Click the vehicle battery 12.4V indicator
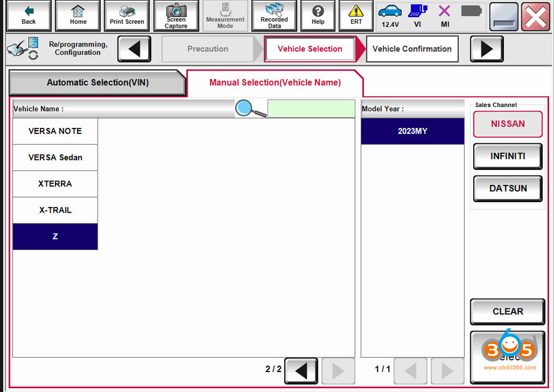This screenshot has width=554, height=392. (390, 16)
